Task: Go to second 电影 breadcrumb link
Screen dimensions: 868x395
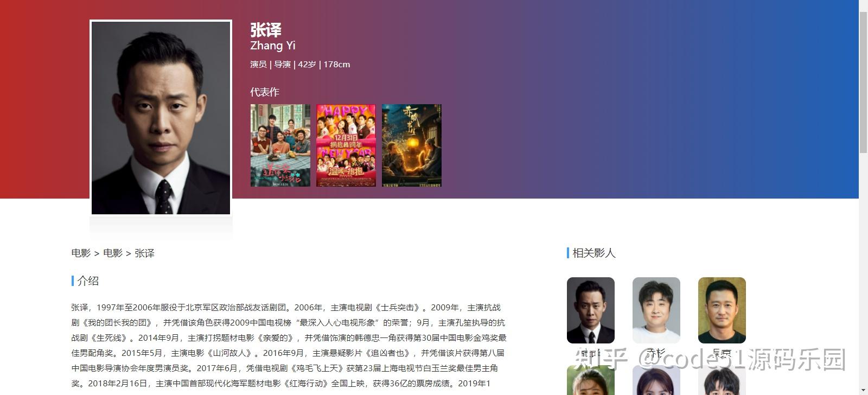Action: 113,253
